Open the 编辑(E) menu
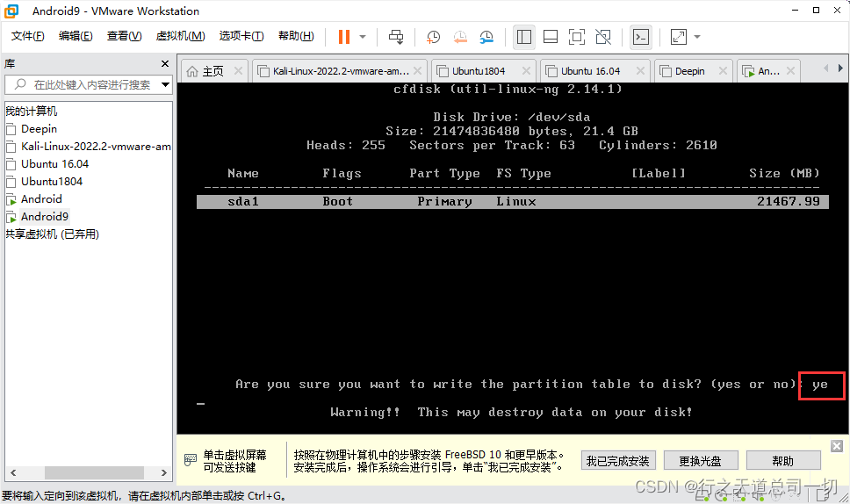Viewport: 850px width, 504px height. pyautogui.click(x=76, y=36)
